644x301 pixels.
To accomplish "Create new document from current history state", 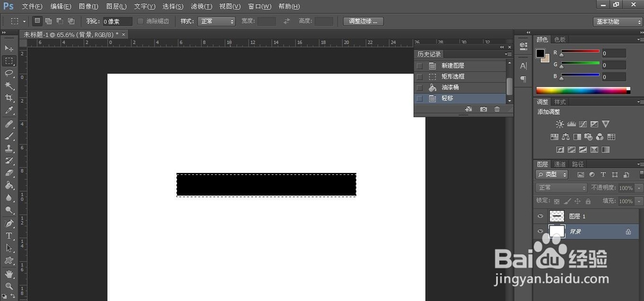I will point(469,109).
